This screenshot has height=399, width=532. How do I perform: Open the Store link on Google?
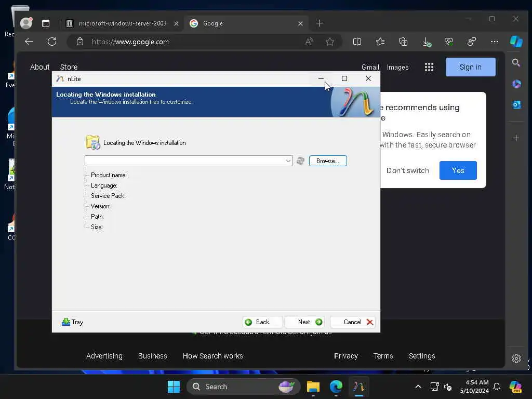tap(69, 67)
